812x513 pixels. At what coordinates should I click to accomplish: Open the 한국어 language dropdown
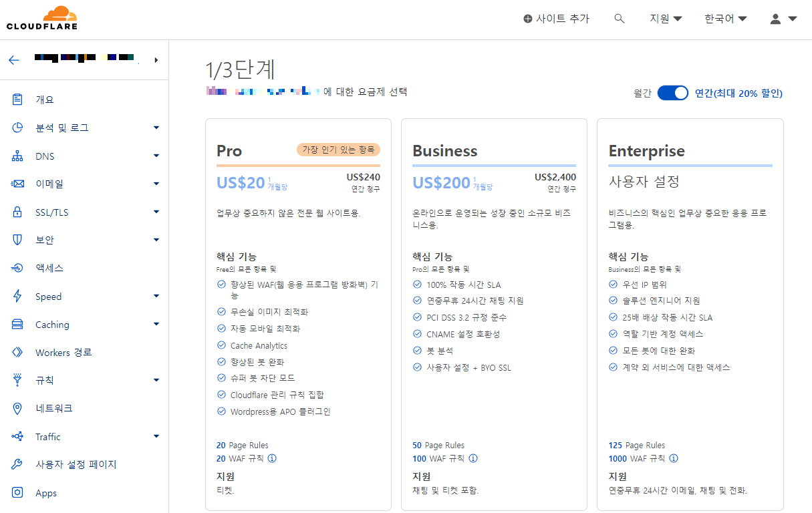click(725, 19)
